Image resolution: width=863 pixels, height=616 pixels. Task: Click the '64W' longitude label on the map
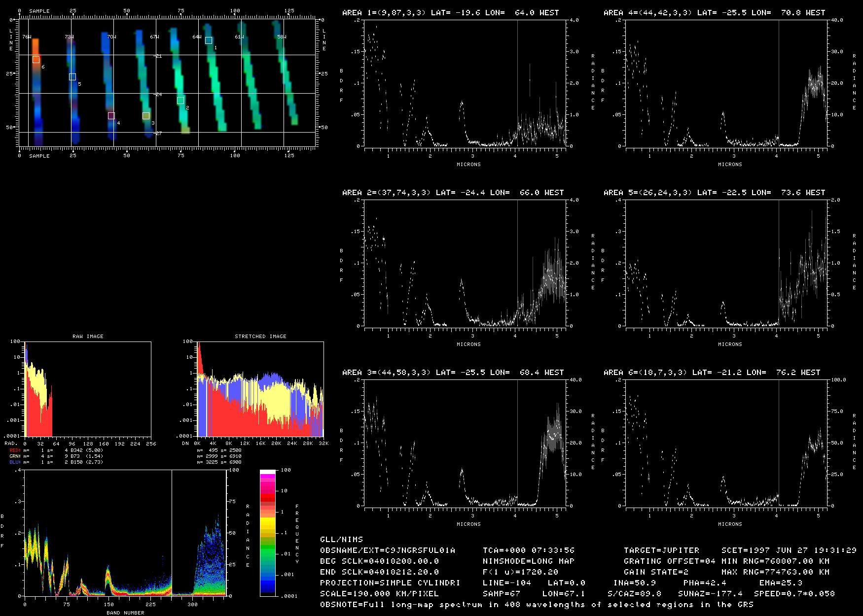pos(197,37)
